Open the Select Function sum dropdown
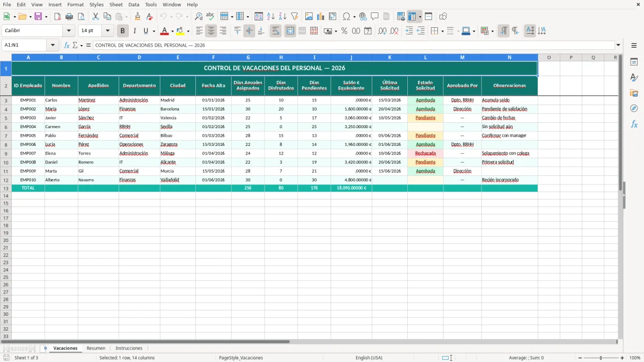The image size is (644, 362). [x=82, y=45]
